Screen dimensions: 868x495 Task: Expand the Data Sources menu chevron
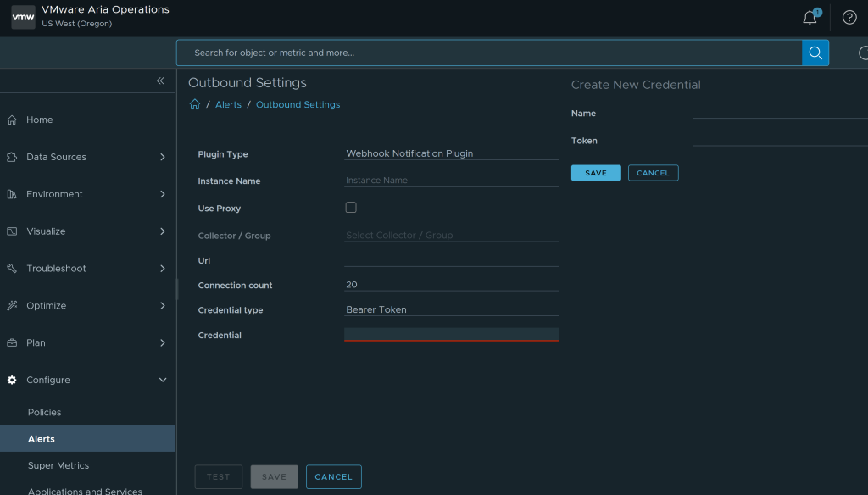[162, 157]
